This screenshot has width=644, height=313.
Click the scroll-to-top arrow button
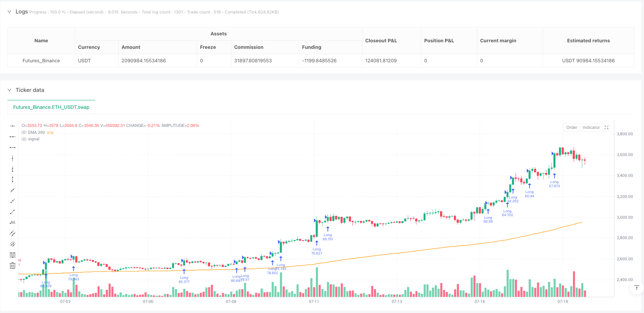pyautogui.click(x=636, y=288)
